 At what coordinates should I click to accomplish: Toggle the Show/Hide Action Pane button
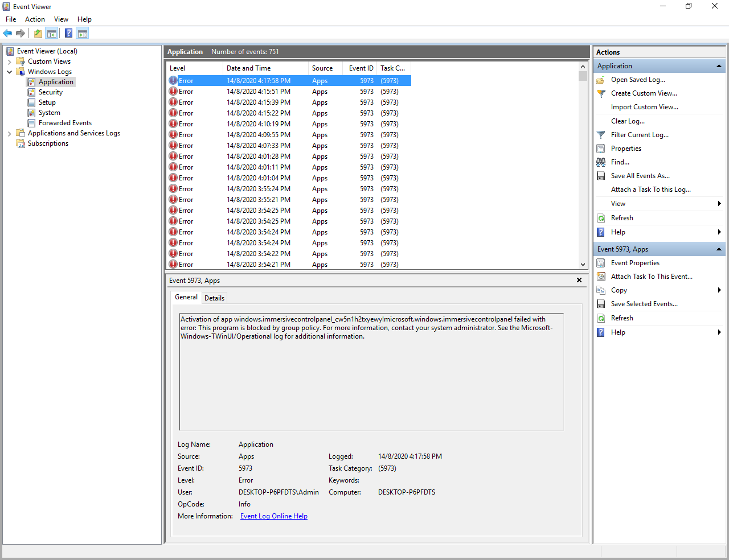point(83,33)
